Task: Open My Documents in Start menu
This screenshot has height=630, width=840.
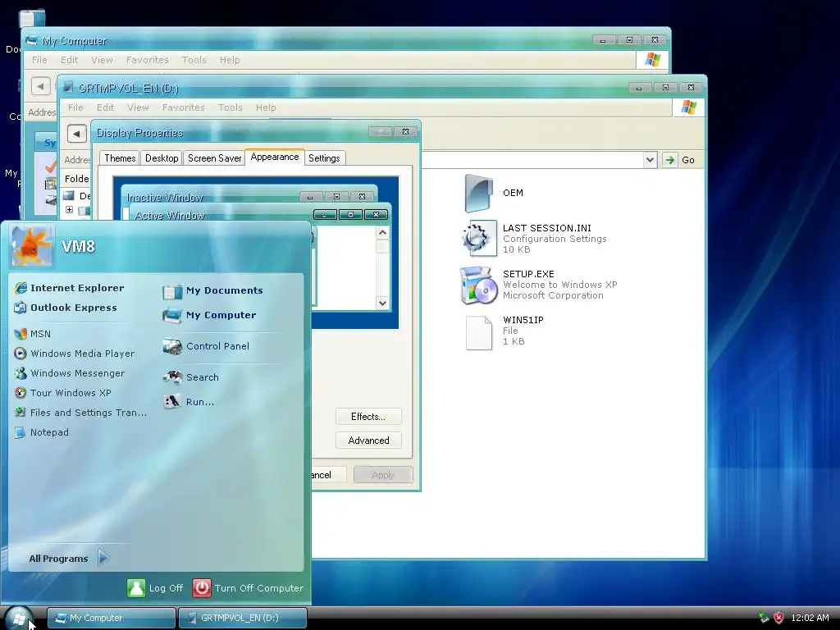Action: tap(212, 291)
